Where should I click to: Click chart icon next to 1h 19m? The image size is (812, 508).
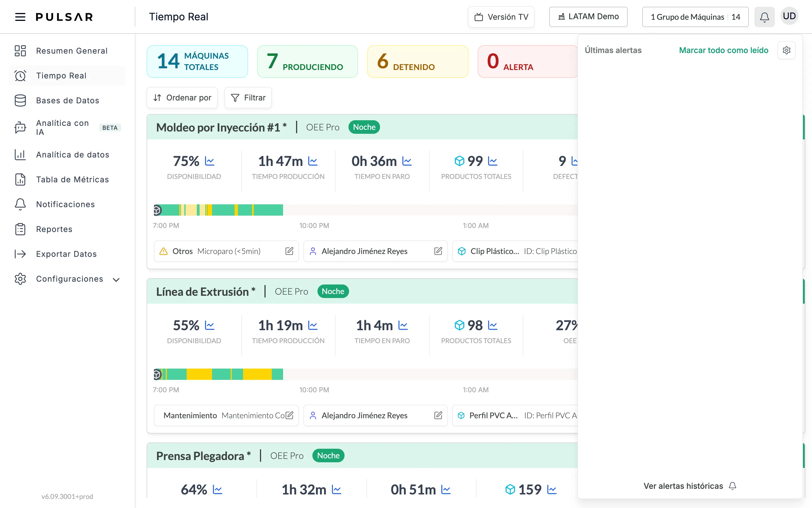tap(313, 326)
